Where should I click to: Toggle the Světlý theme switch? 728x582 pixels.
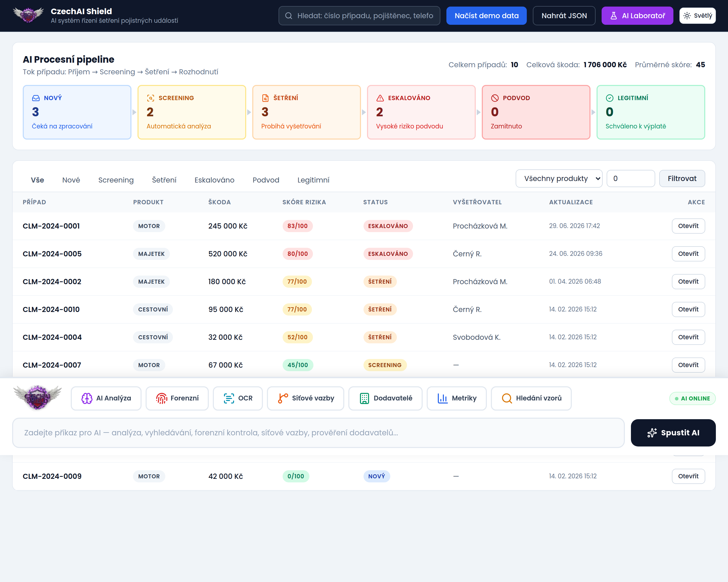(x=697, y=15)
